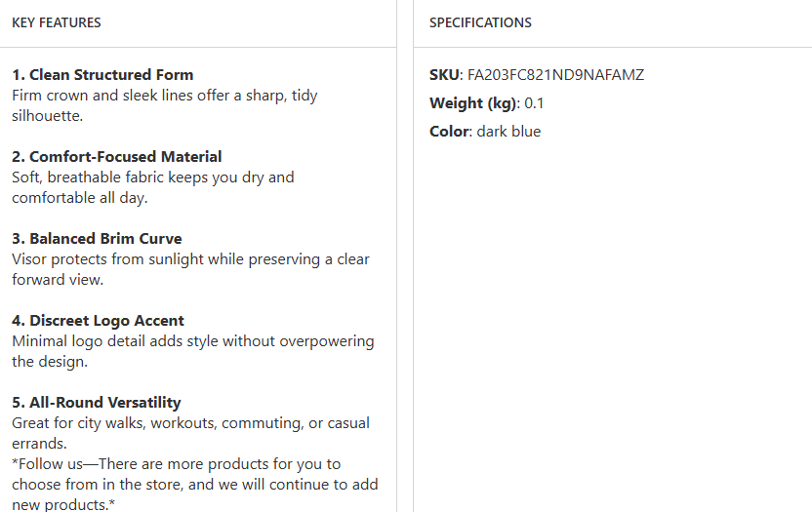Click the "Firm crown and sleek lines" description
812x512 pixels.
(x=164, y=96)
